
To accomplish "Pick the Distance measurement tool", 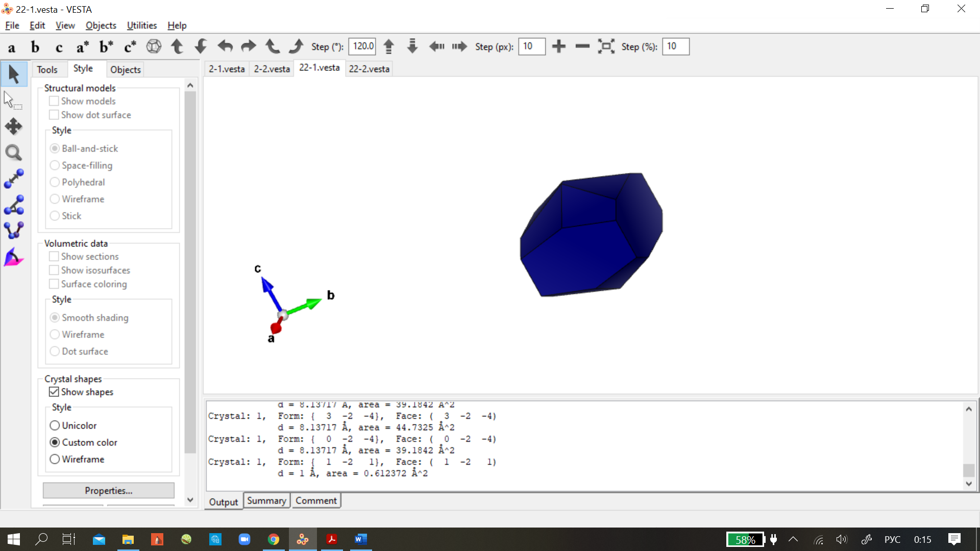I will 14,179.
